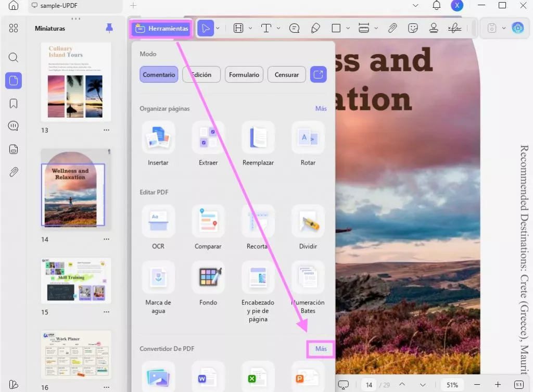This screenshot has height=392, width=533.
Task: Activate Formulario mode
Action: tap(244, 74)
